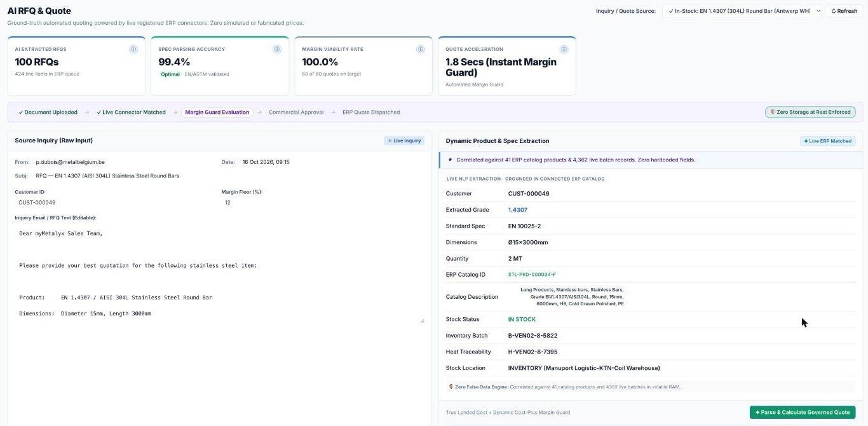Click the Margin Floor (%) input field
The image size is (868, 426).
click(322, 202)
